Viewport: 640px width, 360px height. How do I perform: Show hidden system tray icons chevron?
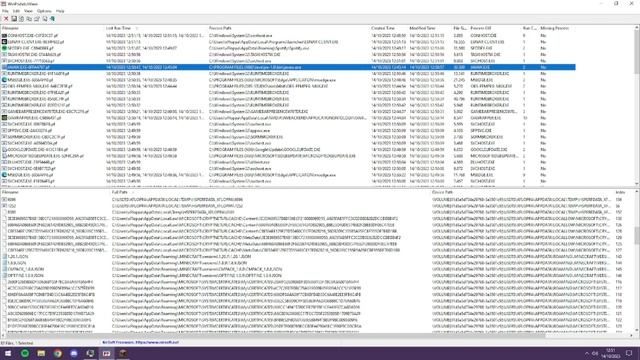587,353
